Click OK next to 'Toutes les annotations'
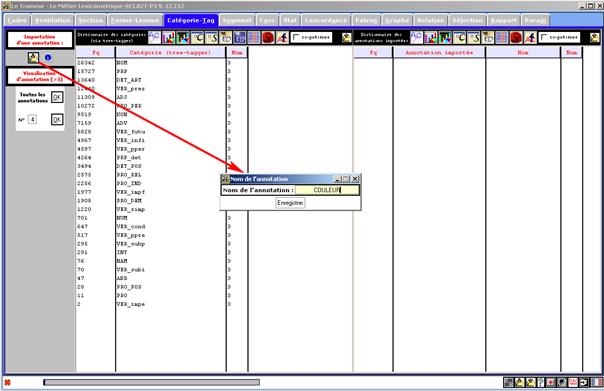The height and width of the screenshot is (391, 604). pyautogui.click(x=57, y=97)
